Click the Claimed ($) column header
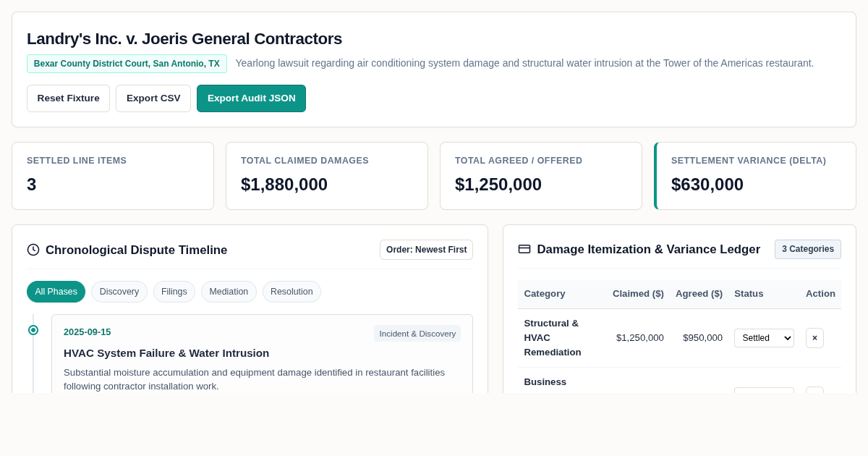The height and width of the screenshot is (456, 868). coord(638,294)
